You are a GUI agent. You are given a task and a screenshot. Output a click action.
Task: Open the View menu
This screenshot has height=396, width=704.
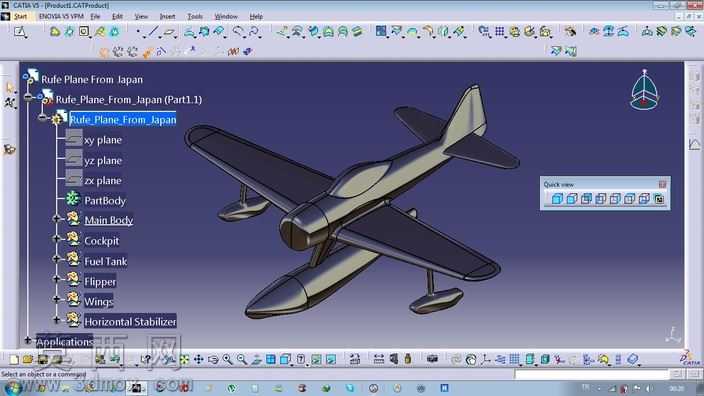[141, 17]
